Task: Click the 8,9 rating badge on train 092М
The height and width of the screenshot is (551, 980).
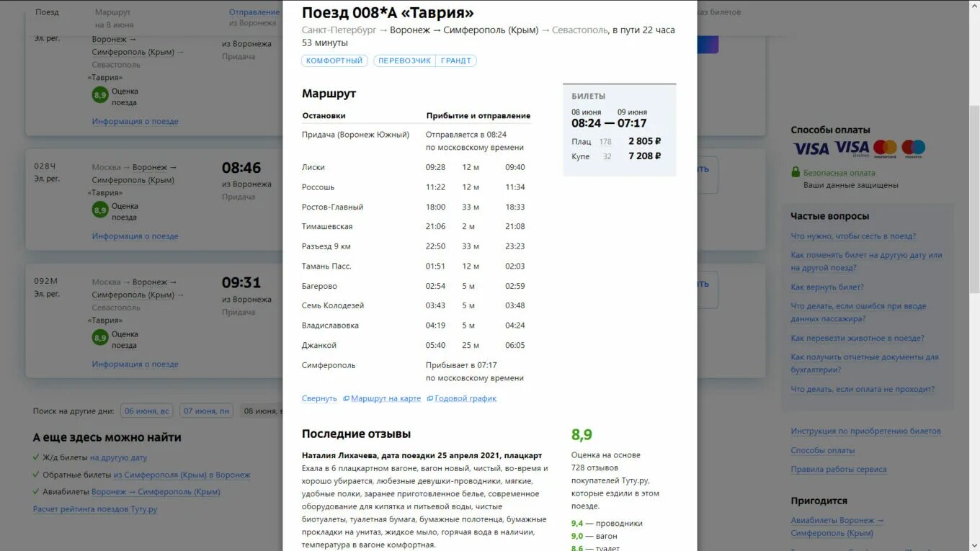Action: (x=99, y=338)
